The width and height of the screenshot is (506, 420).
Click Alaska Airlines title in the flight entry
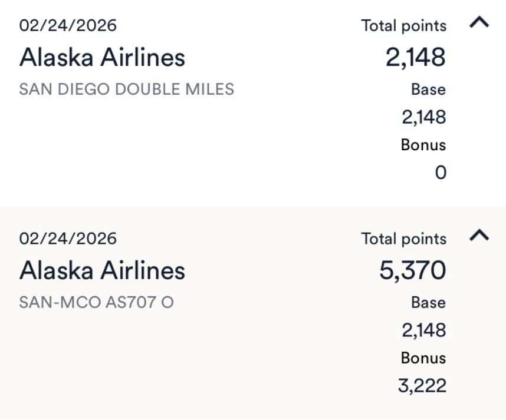pyautogui.click(x=102, y=270)
